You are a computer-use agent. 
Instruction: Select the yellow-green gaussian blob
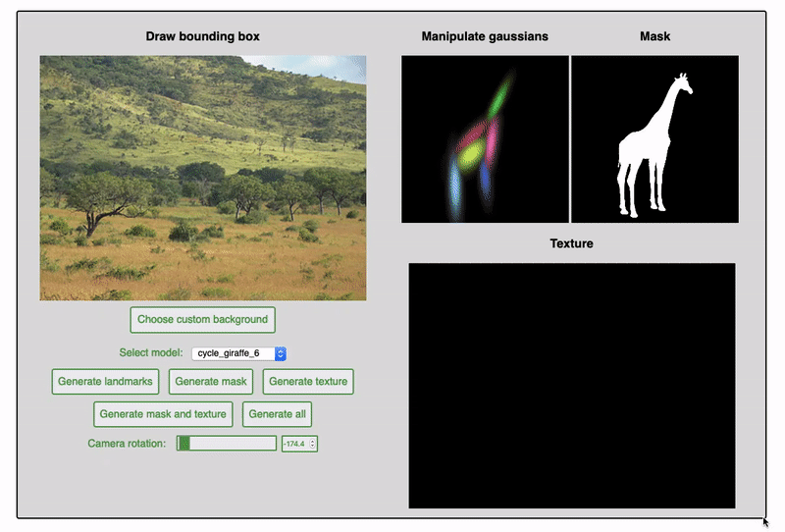tap(471, 154)
